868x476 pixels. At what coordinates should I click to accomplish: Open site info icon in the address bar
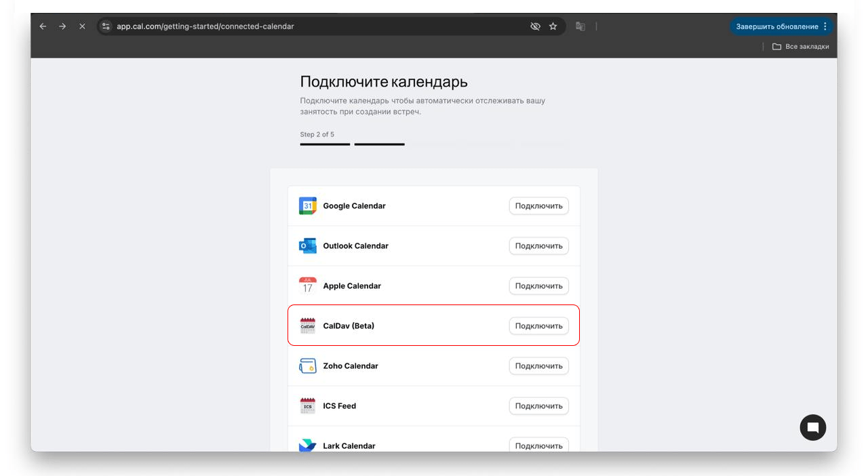[x=106, y=26]
